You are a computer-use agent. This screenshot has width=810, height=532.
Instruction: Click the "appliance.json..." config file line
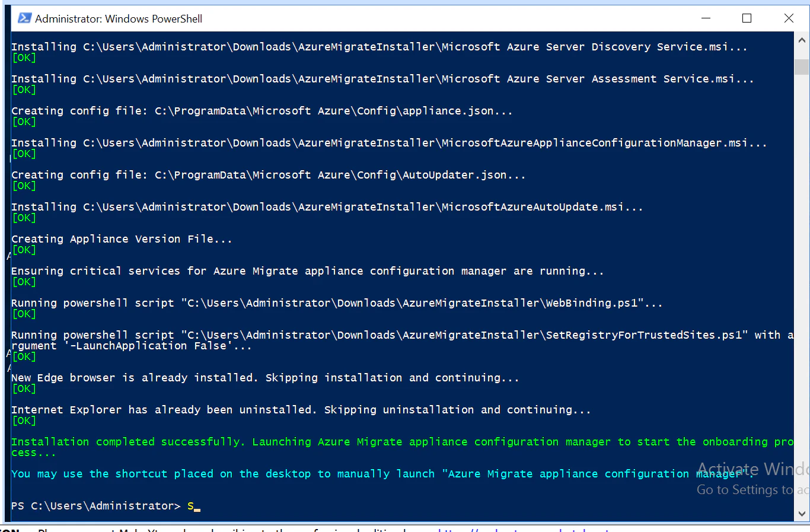262,111
